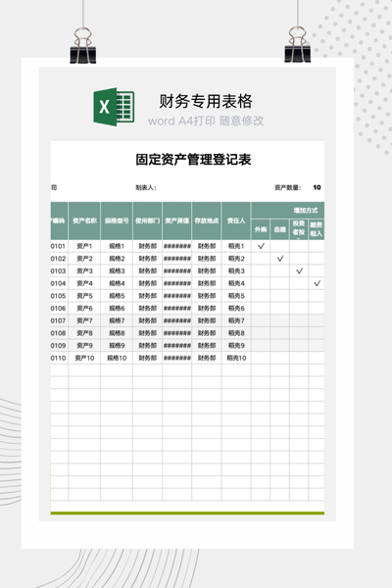Click the cell 资产6
The height and width of the screenshot is (588, 392).
pos(84,308)
